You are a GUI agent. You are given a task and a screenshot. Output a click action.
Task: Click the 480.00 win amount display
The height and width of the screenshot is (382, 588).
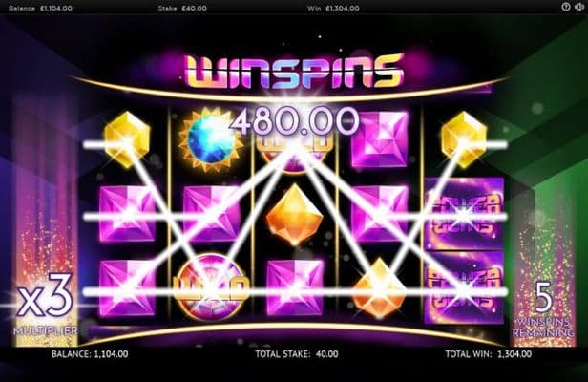294,121
